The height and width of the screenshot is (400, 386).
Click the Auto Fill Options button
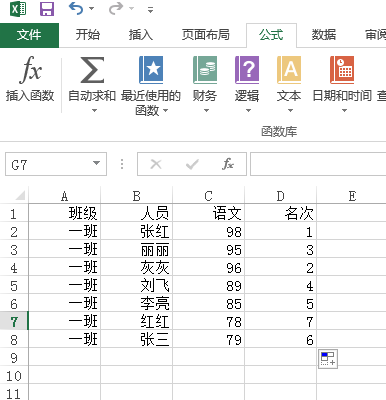(x=328, y=359)
